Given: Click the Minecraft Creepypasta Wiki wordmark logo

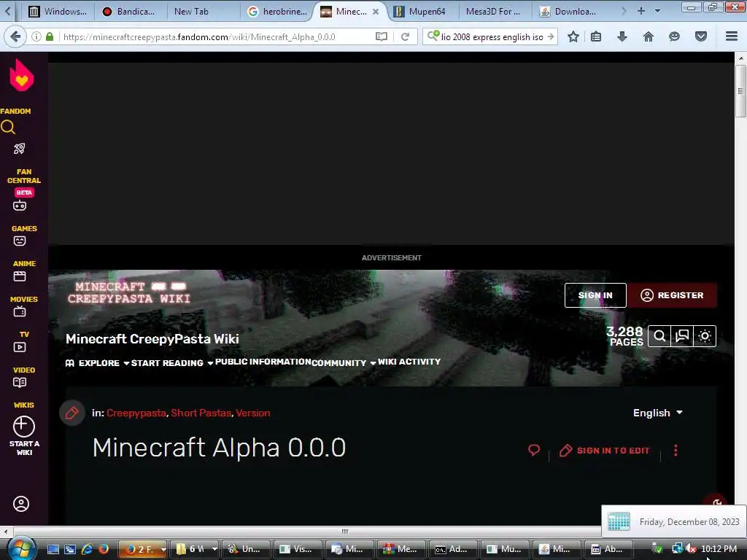Looking at the screenshot, I should point(128,292).
